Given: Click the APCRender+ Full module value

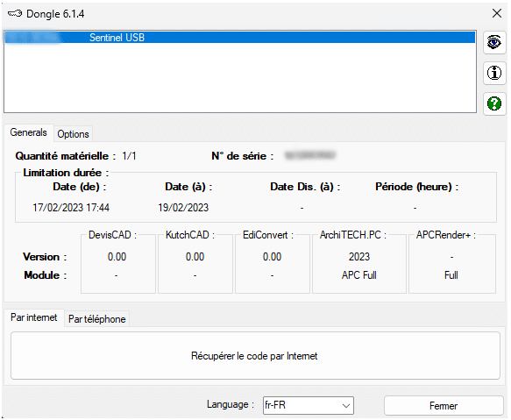Looking at the screenshot, I should [451, 275].
